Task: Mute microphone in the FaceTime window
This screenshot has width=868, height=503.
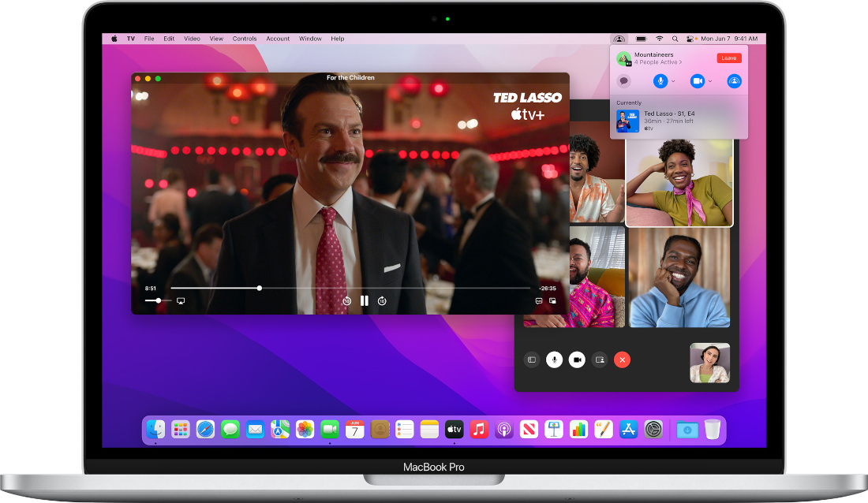Action: point(554,360)
